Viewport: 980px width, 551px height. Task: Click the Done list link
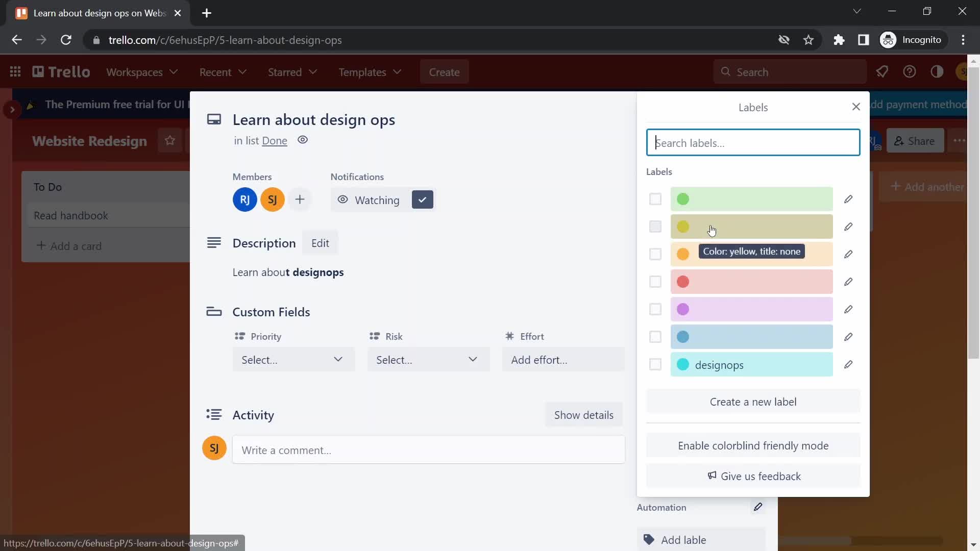pyautogui.click(x=275, y=140)
